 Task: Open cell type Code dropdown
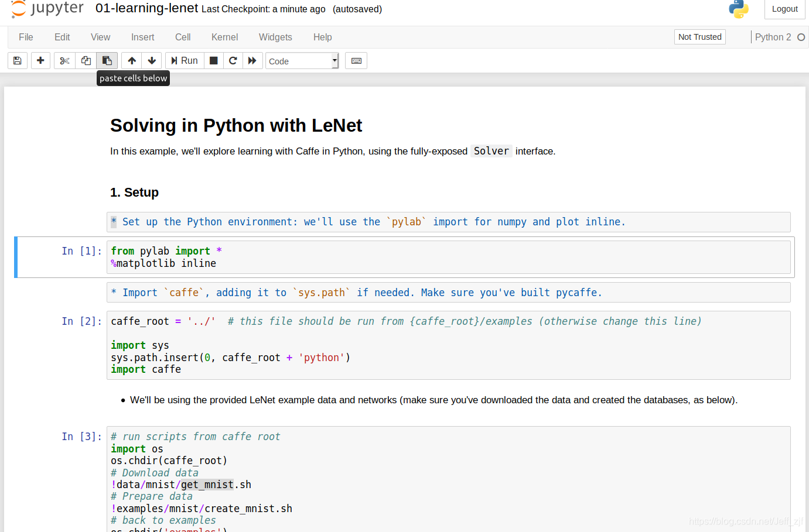tap(302, 61)
